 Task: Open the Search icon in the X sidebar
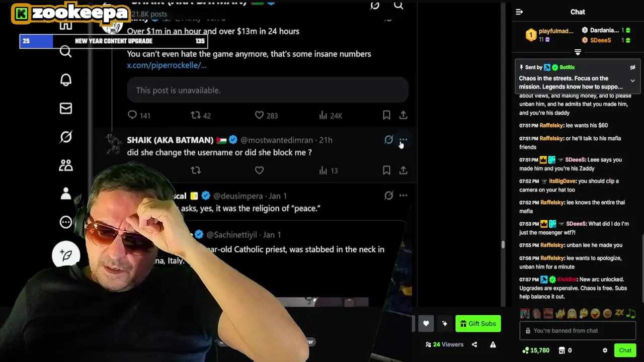[x=66, y=51]
